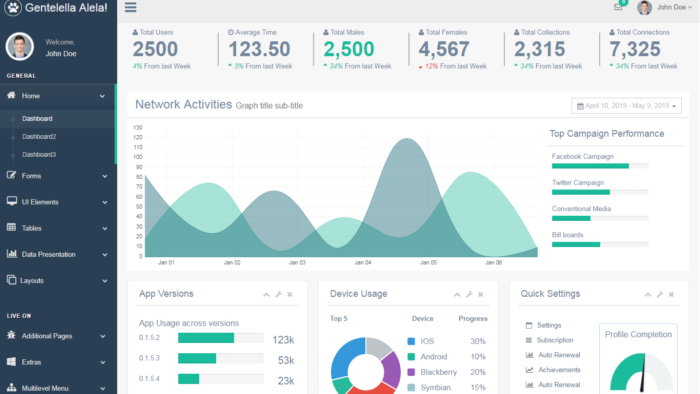700x394 pixels.
Task: Click the Settings calendar icon in Quick Settings
Action: pos(529,325)
